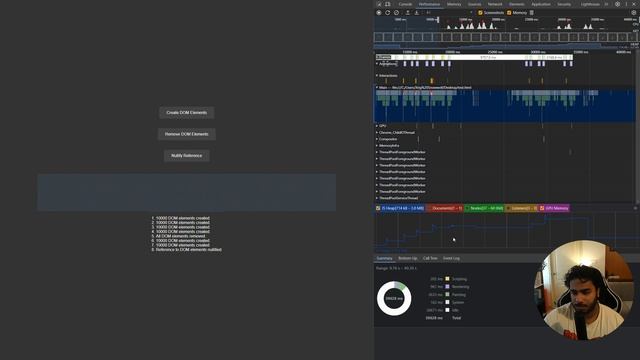Click the Rendering legend color swatch
Screen dimensions: 640x360
coord(447,287)
